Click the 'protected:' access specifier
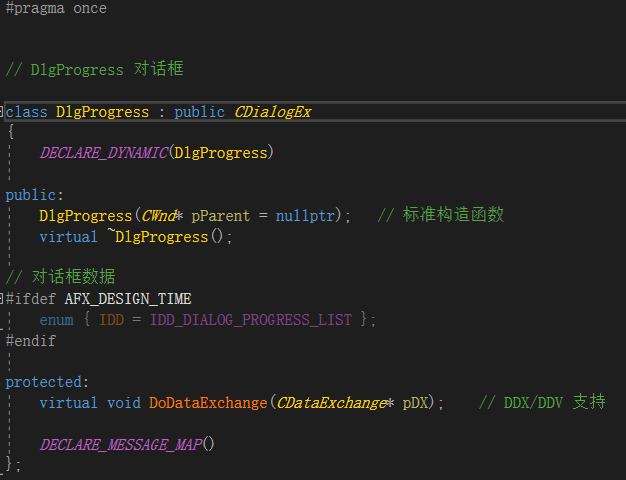This screenshot has height=480, width=626. coord(47,382)
